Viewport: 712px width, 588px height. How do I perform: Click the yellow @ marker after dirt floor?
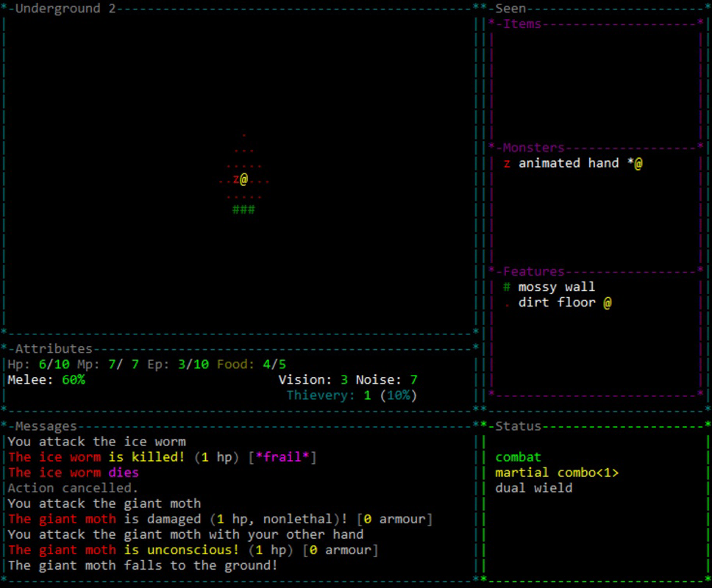[607, 303]
